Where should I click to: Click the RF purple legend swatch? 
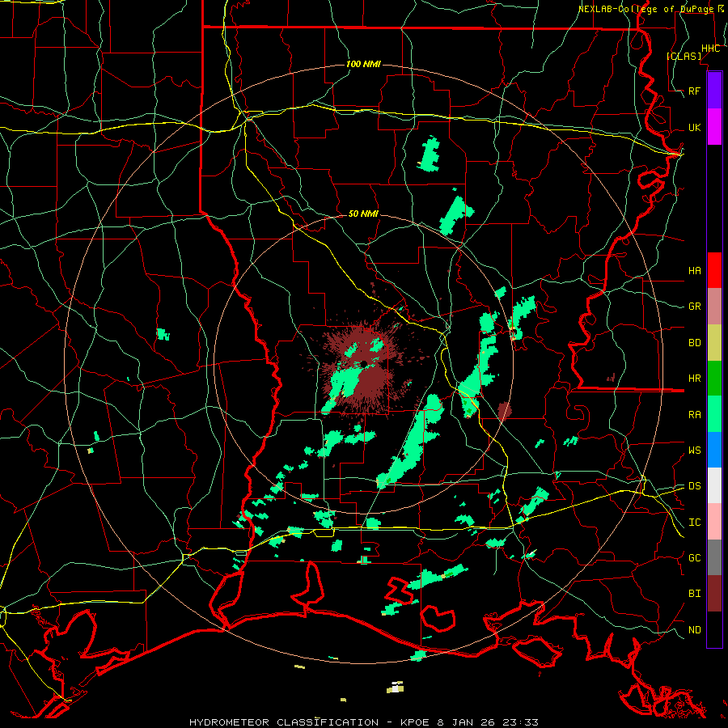714,91
